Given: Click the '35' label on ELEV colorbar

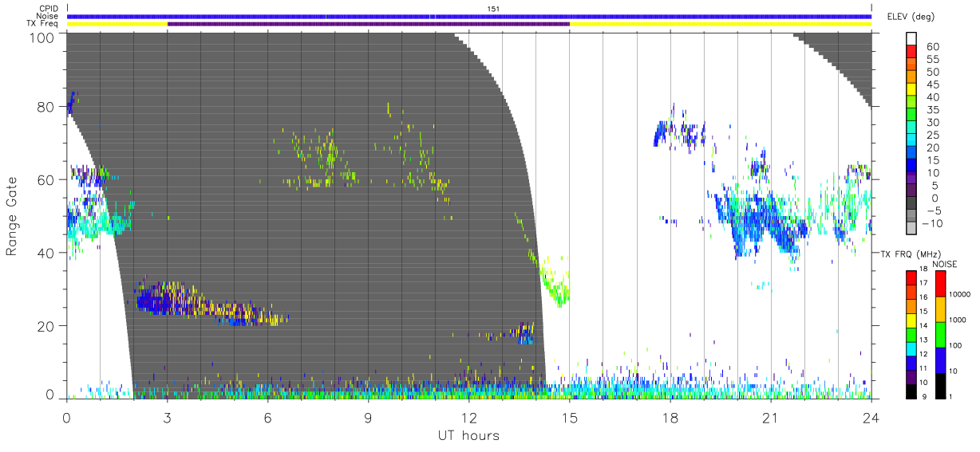Looking at the screenshot, I should pyautogui.click(x=932, y=110).
